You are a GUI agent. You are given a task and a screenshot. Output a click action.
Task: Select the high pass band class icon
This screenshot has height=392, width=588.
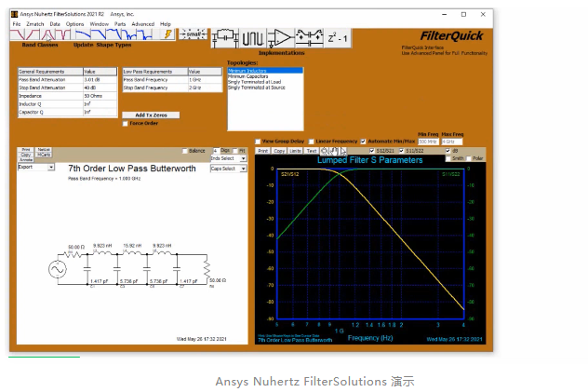33,34
